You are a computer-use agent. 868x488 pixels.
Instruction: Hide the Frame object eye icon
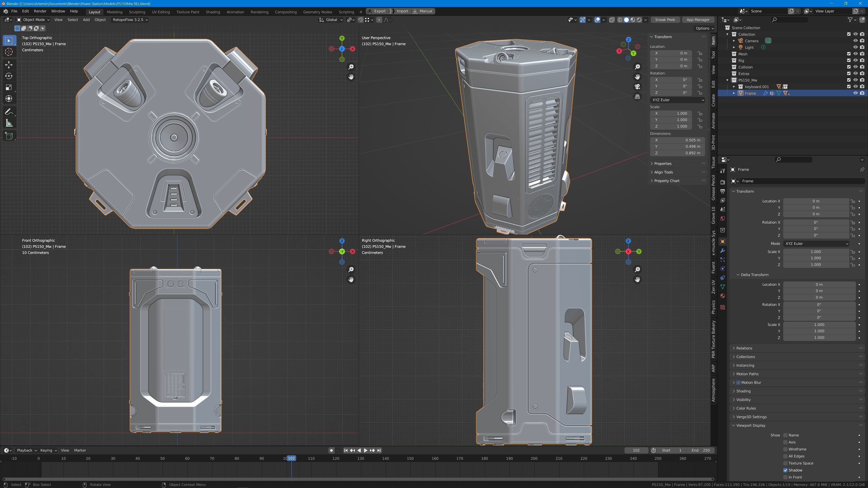(x=855, y=93)
